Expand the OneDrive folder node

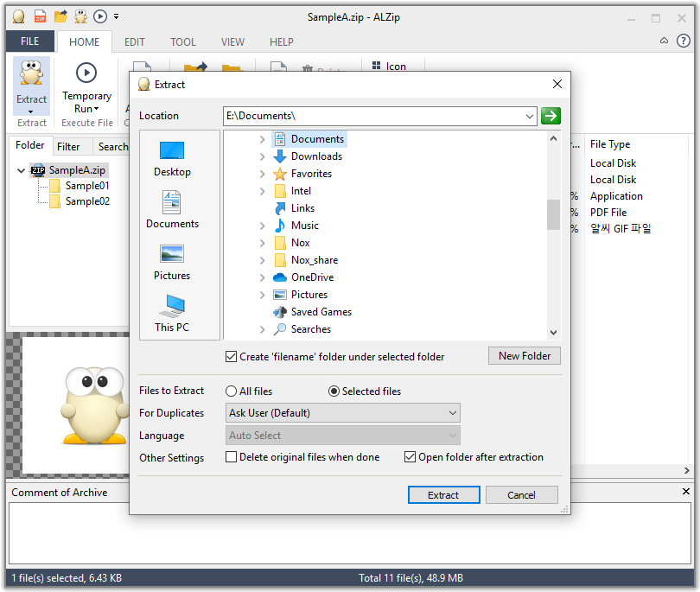tap(262, 277)
